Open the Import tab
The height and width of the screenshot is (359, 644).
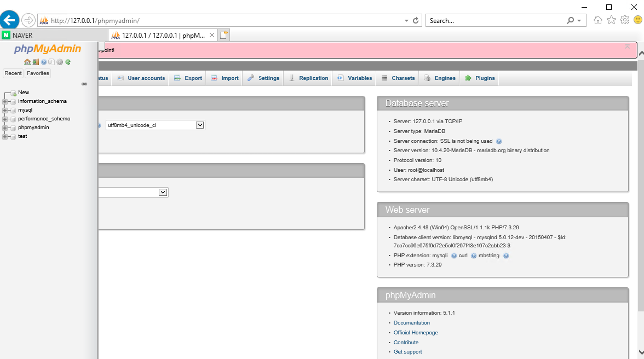pyautogui.click(x=225, y=78)
